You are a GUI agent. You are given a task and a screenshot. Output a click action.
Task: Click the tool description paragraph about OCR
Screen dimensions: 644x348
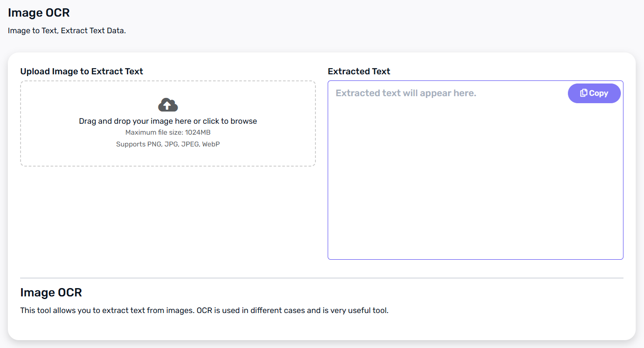204,311
